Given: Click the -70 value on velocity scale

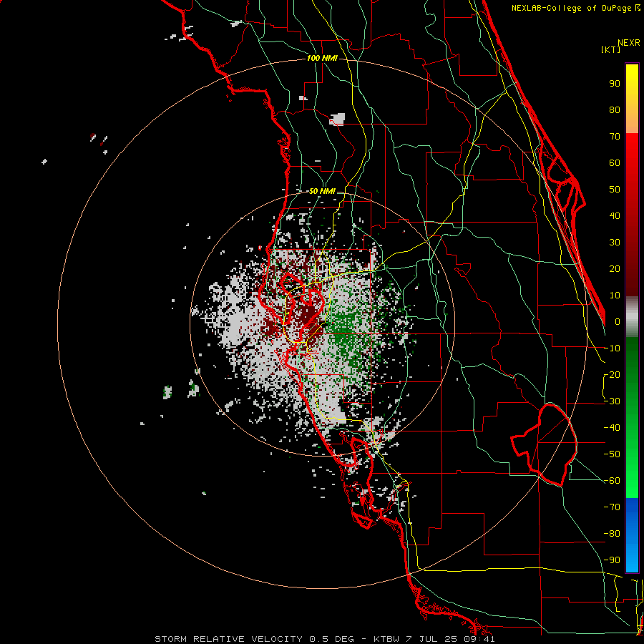Looking at the screenshot, I should (x=612, y=507).
